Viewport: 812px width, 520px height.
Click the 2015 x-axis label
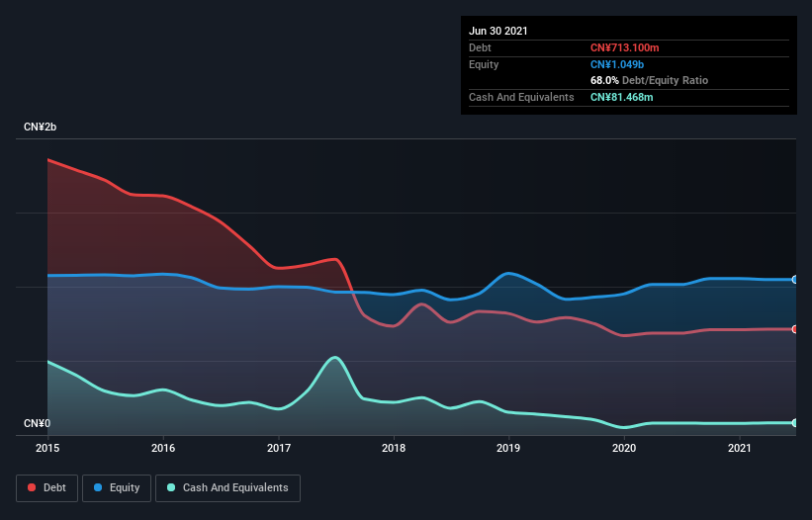click(47, 448)
